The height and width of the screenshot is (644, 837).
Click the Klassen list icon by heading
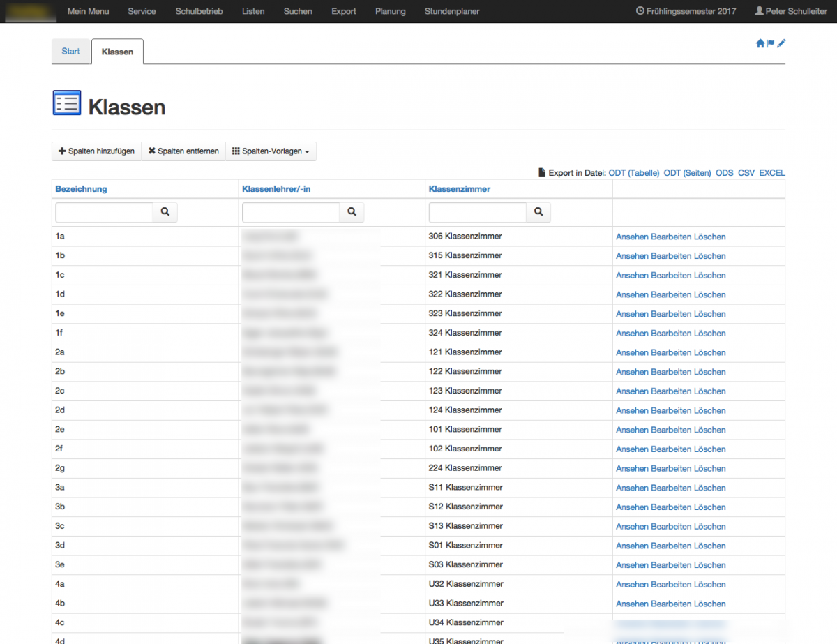(67, 103)
